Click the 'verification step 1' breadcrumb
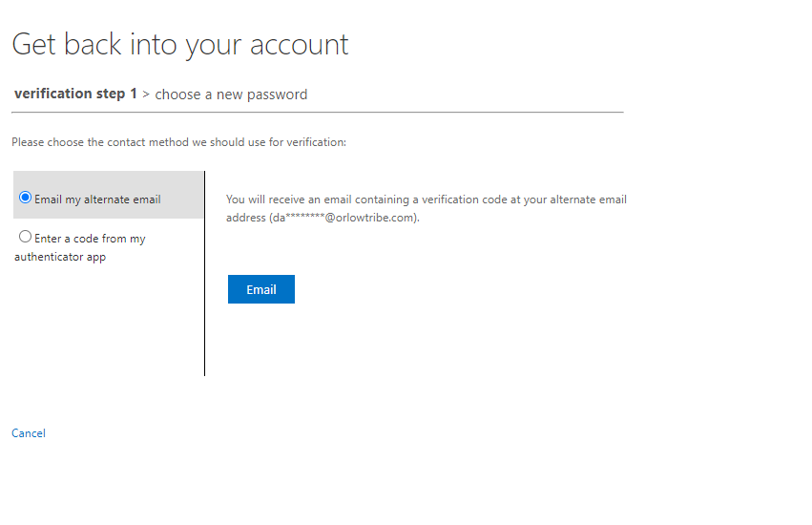 75,94
